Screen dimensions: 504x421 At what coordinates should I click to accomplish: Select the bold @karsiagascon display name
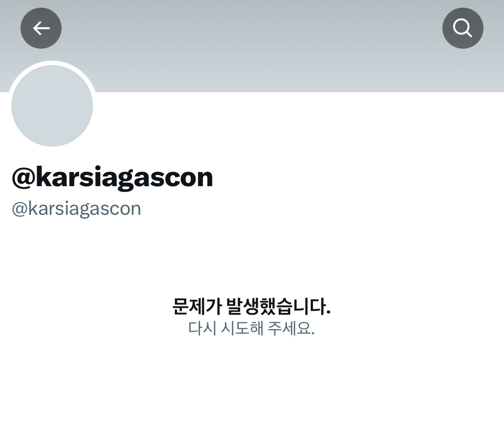point(112,178)
